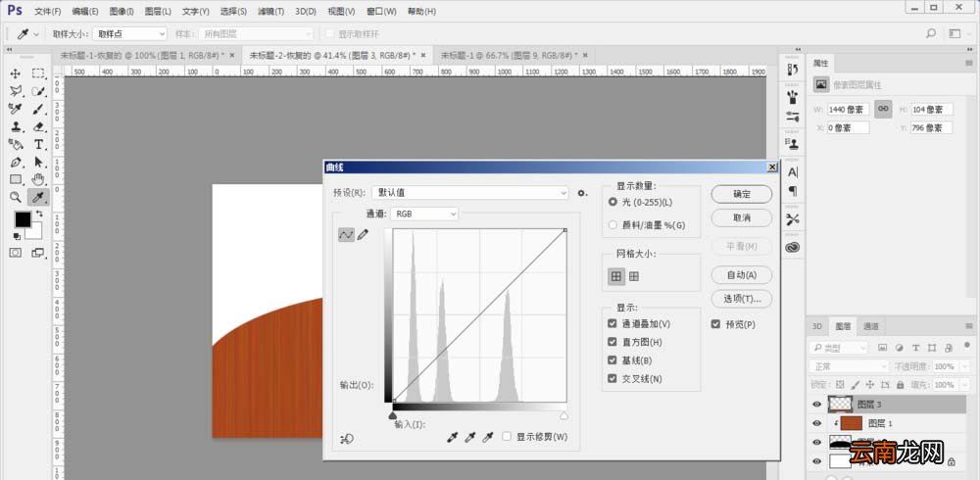Select the Rectangle shape tool
This screenshot has height=480, width=980.
[x=16, y=180]
